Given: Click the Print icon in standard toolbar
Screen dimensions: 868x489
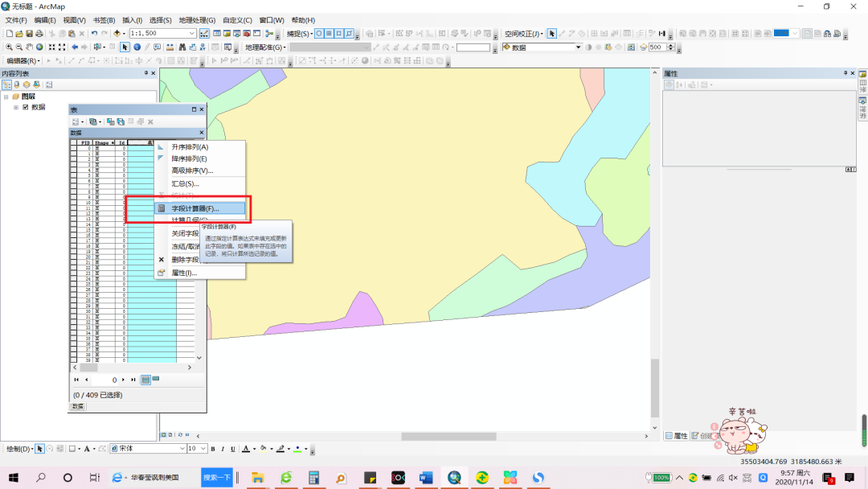Looking at the screenshot, I should click(39, 34).
